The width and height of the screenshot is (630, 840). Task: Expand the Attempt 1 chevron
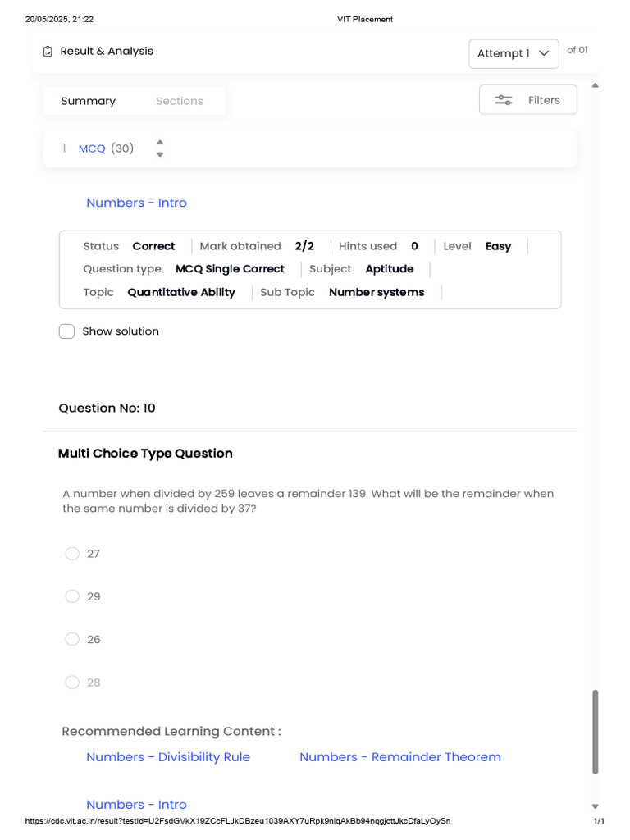click(x=544, y=53)
